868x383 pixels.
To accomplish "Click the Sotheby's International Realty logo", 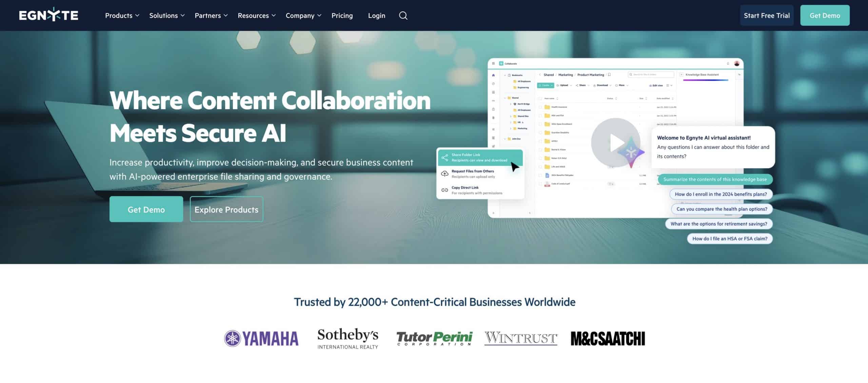I will pyautogui.click(x=348, y=338).
